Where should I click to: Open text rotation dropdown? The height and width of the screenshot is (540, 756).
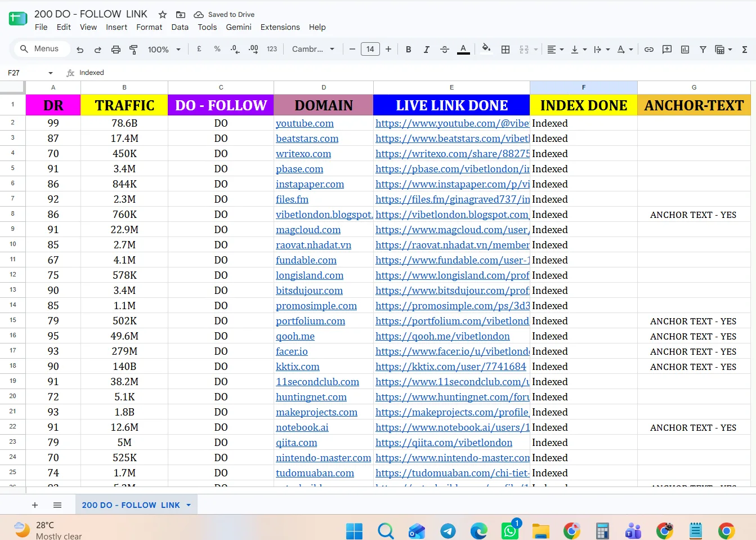pos(625,50)
